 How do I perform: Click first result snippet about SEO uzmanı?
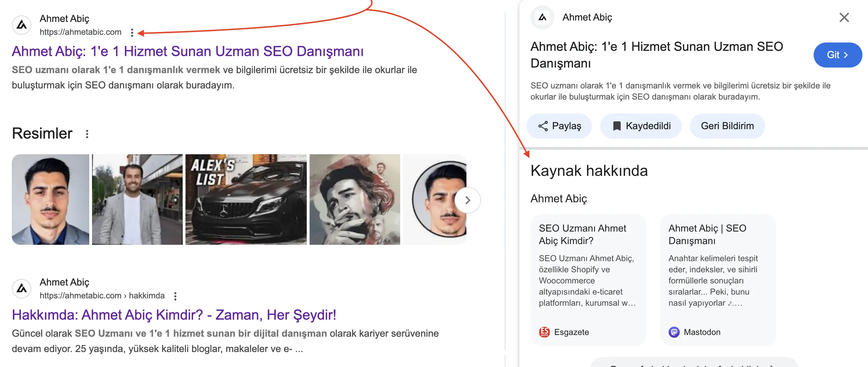[214, 77]
